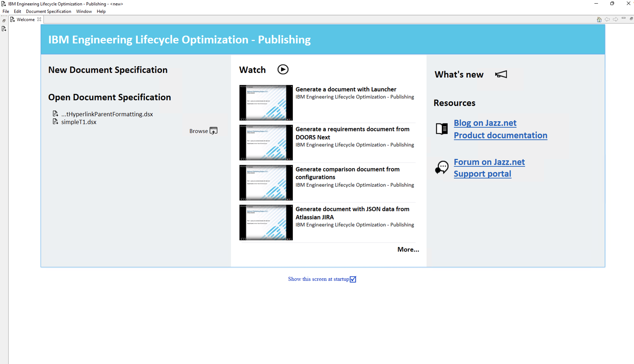
Task: Open the Help menu
Action: [x=101, y=12]
